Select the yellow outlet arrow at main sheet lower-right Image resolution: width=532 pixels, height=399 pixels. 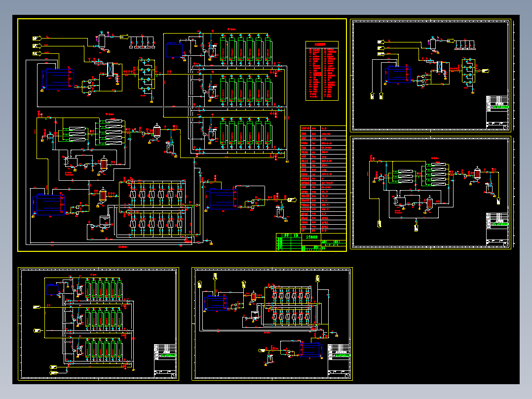click(x=292, y=199)
